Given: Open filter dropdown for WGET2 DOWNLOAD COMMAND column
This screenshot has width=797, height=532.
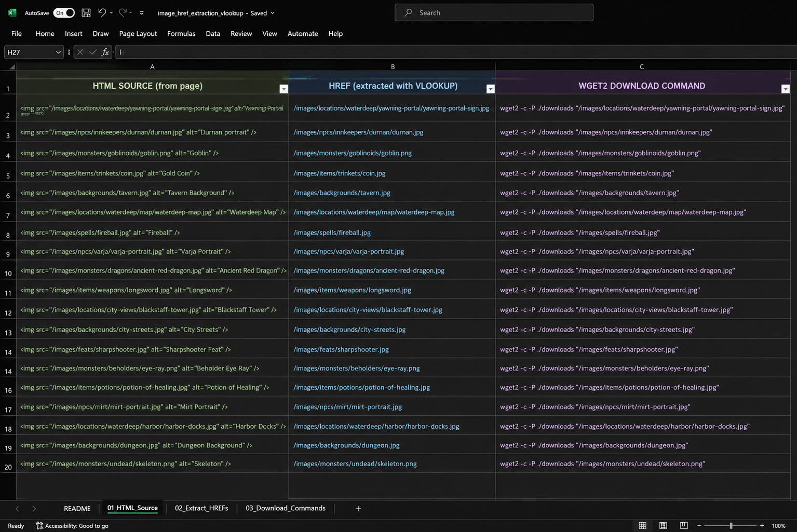Looking at the screenshot, I should coord(786,89).
